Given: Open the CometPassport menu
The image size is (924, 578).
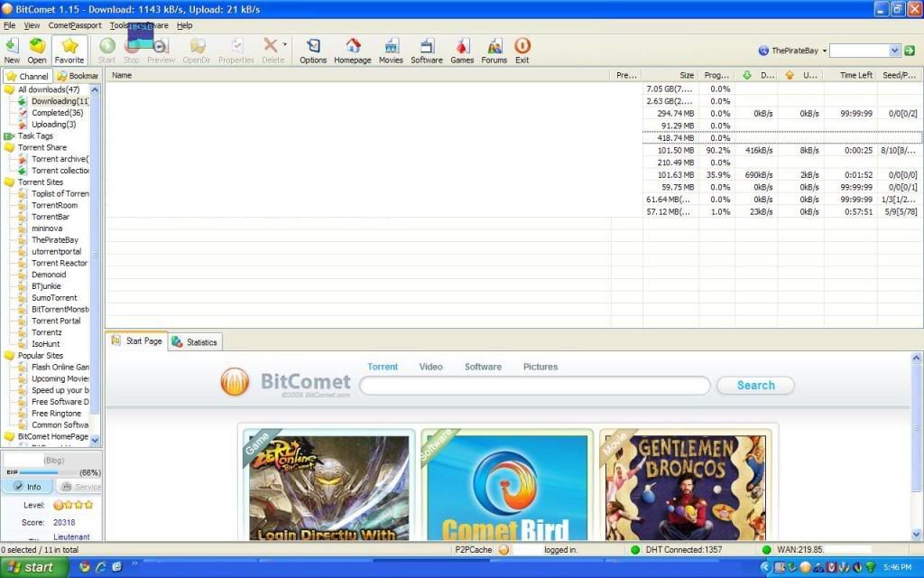Looking at the screenshot, I should (75, 25).
